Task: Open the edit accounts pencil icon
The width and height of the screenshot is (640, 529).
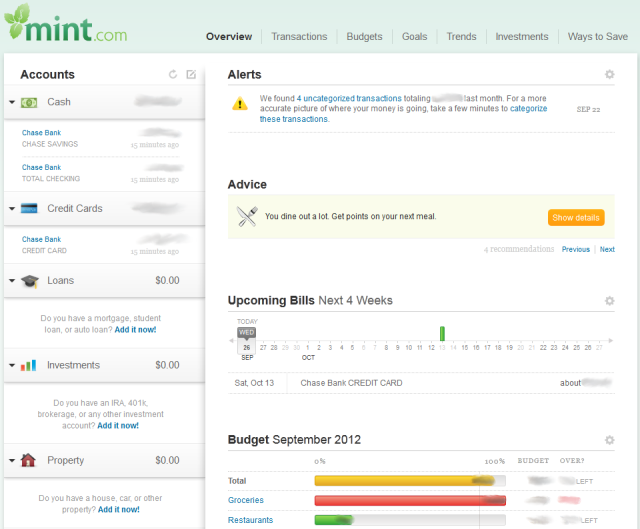Action: pyautogui.click(x=191, y=74)
